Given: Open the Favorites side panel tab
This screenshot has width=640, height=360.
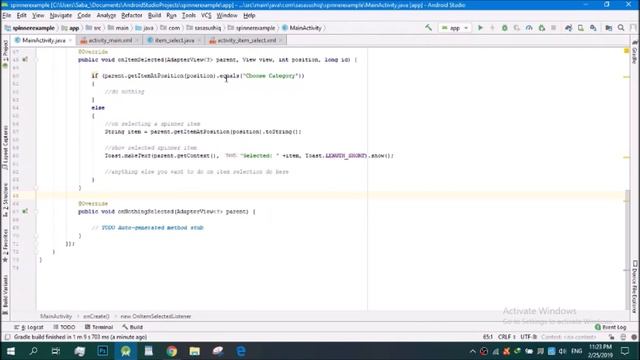Looking at the screenshot, I should 5,245.
